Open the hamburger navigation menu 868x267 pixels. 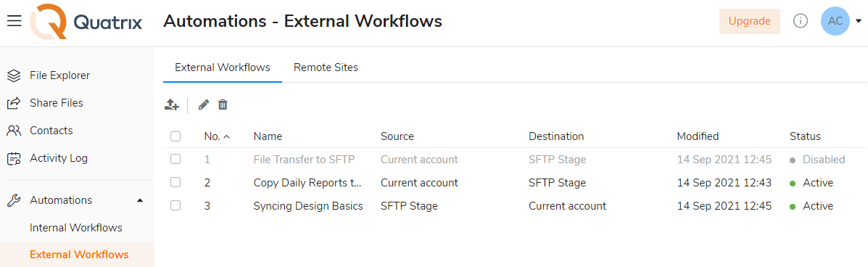click(15, 21)
